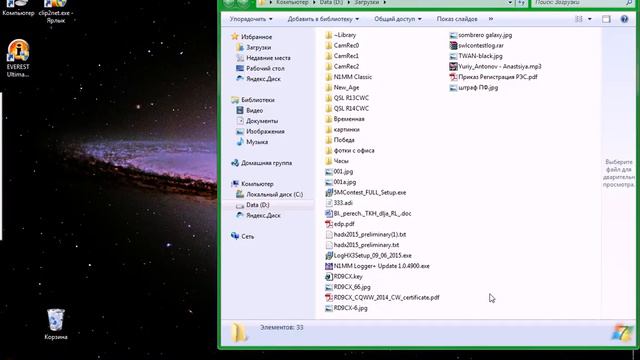Select Библиотеки in navigation pane
Image resolution: width=640 pixels, height=360 pixels.
(253, 100)
